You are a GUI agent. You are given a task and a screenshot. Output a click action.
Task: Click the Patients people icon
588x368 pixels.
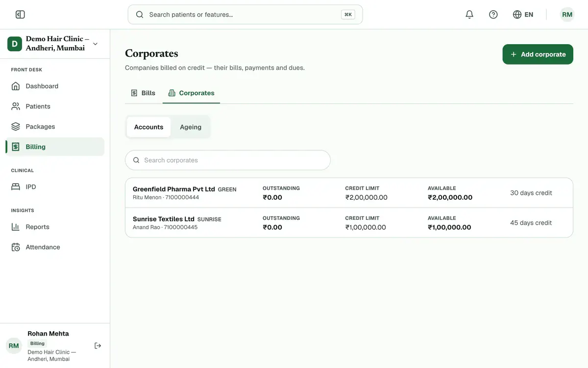pyautogui.click(x=16, y=106)
